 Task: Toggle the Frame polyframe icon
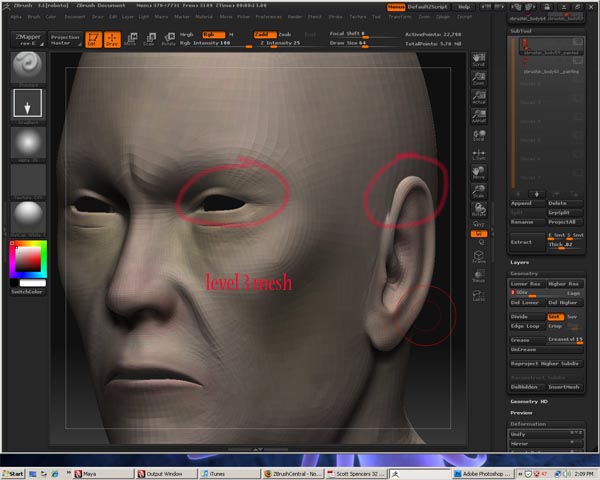(x=479, y=256)
